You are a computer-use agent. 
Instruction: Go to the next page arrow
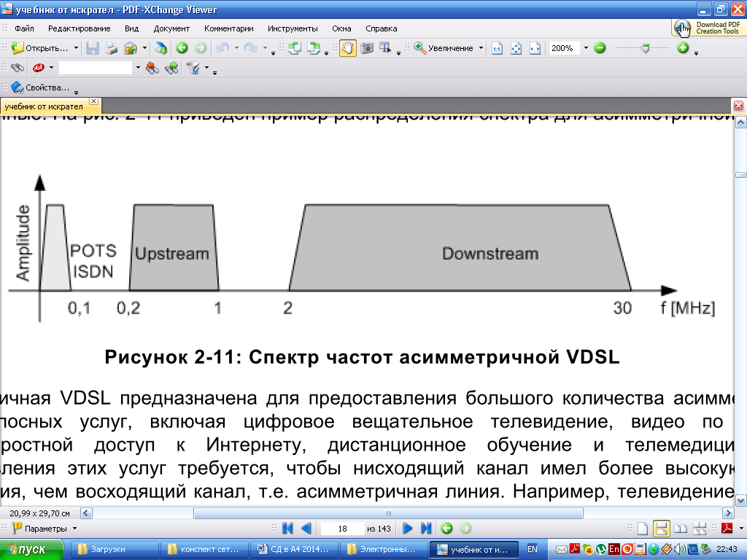pos(408,528)
